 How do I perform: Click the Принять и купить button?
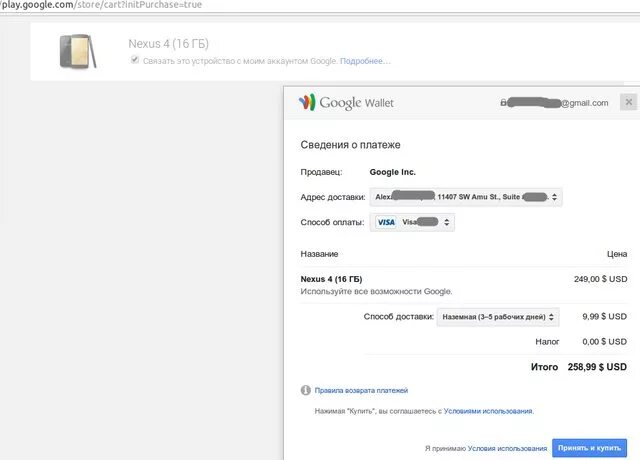(589, 448)
